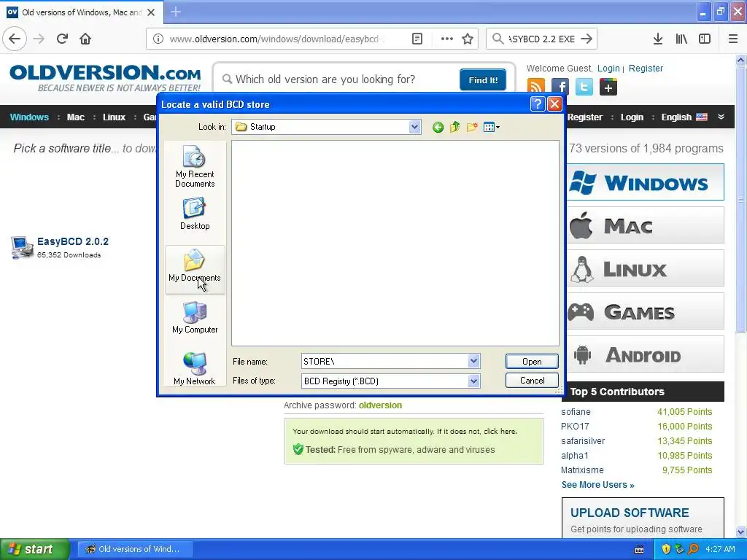Image resolution: width=747 pixels, height=560 pixels.
Task: Select Desktop shortcut in dialog sidebar
Action: click(194, 214)
